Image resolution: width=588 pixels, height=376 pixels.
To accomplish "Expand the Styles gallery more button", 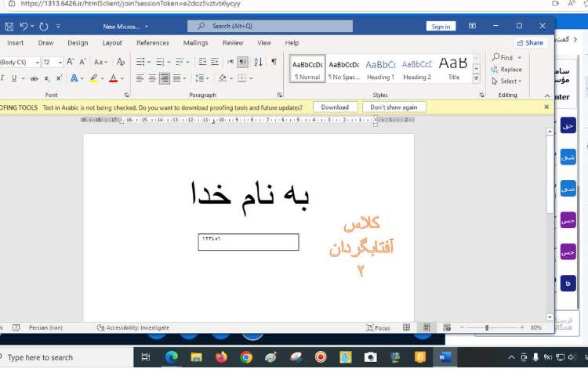I will 476,78.
